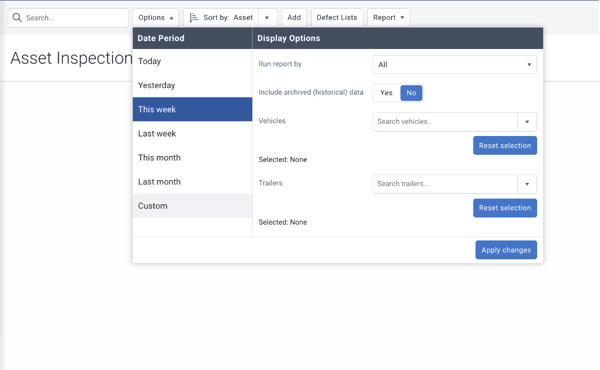Select This week date period
600x370 pixels.
[x=192, y=109]
